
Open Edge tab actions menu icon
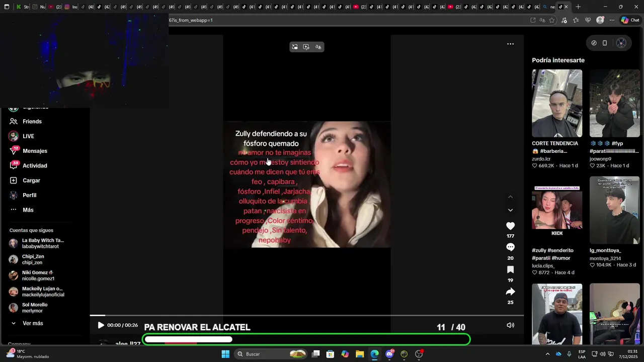point(7,7)
